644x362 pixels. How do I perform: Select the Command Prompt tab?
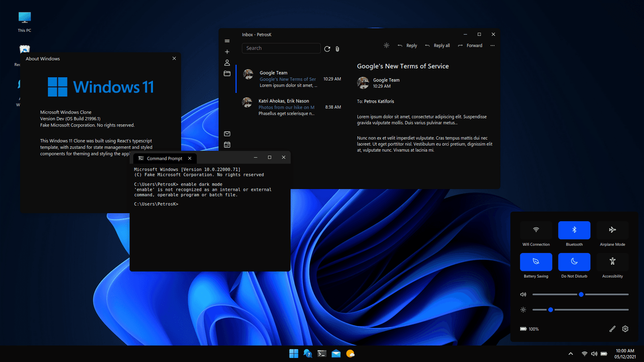pyautogui.click(x=165, y=158)
